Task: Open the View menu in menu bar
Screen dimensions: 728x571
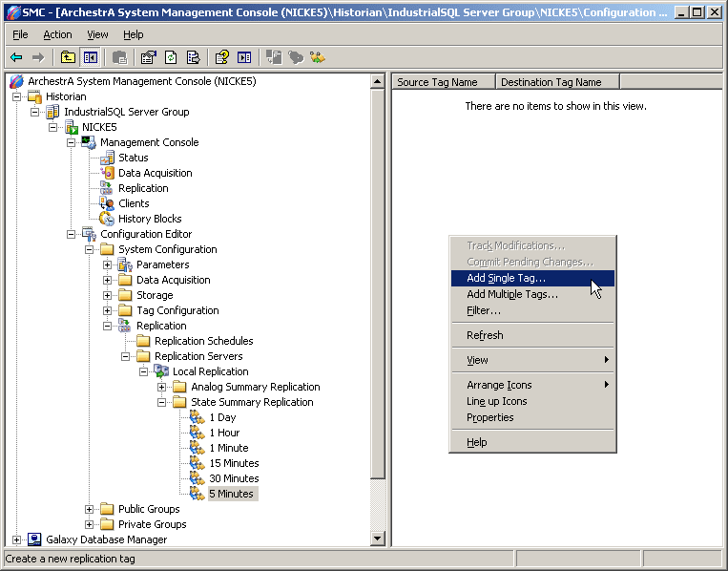Action: pos(97,34)
